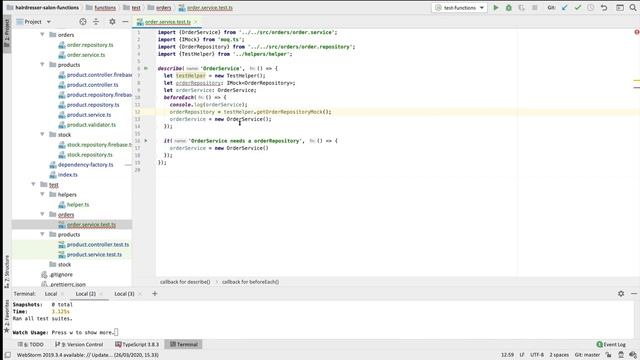The height and width of the screenshot is (360, 640).
Task: Toggle the Favorites side tab
Action: [7, 316]
